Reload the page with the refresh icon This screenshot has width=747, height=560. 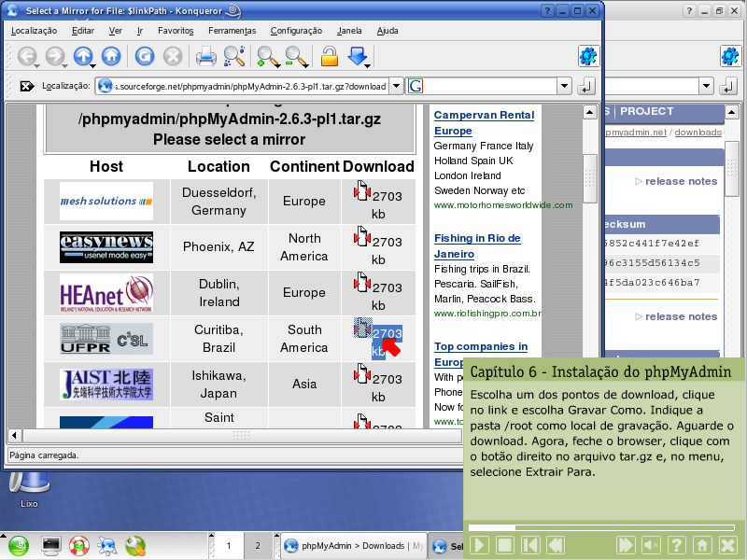tap(144, 57)
